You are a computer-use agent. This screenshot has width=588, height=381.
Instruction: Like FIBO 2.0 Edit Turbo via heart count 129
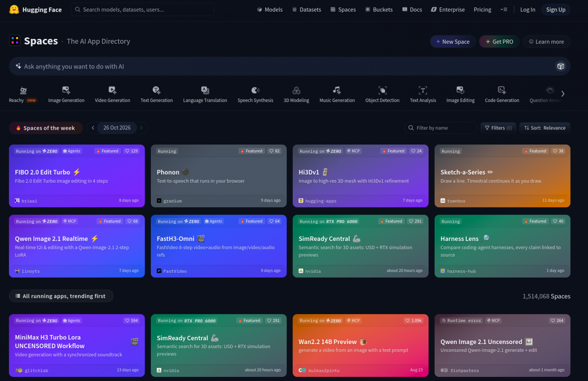[132, 151]
